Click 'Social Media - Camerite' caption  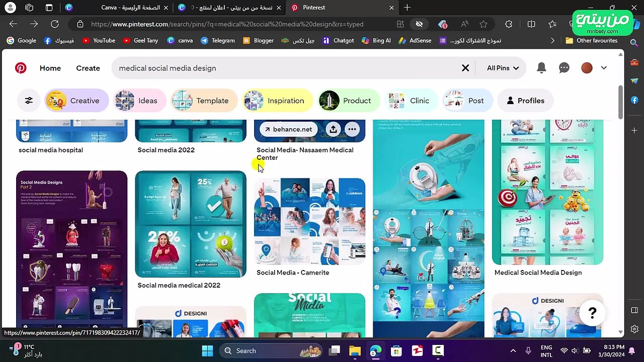(x=293, y=273)
